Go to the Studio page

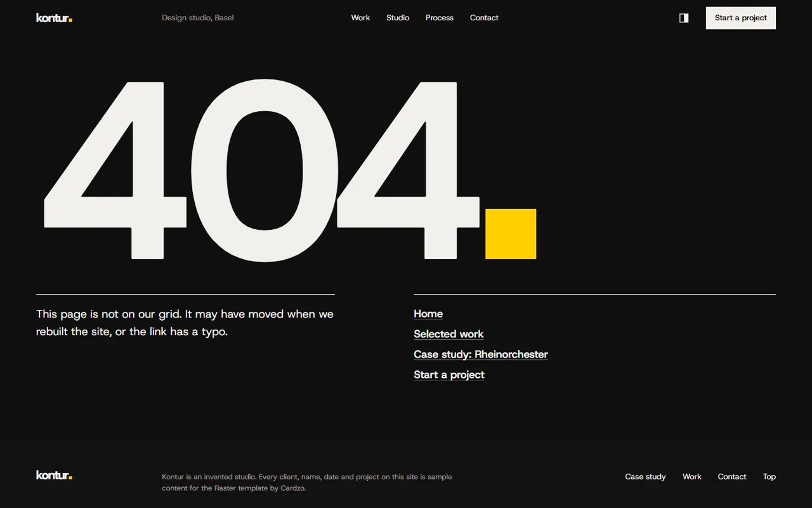click(398, 18)
